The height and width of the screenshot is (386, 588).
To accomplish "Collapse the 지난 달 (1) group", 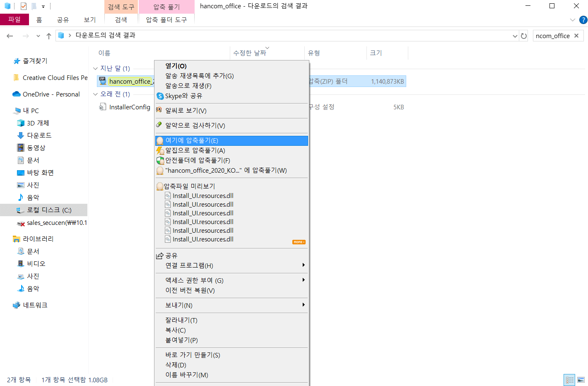I will 96,68.
